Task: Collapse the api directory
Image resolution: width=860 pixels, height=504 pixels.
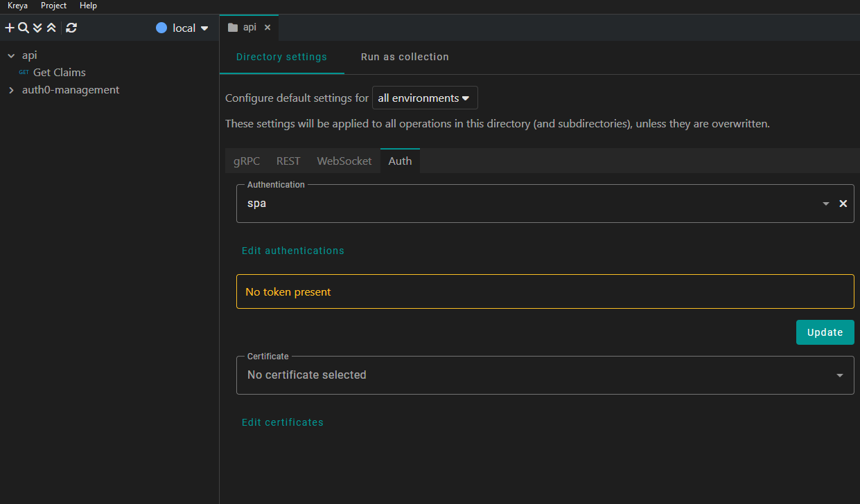Action: pos(11,55)
